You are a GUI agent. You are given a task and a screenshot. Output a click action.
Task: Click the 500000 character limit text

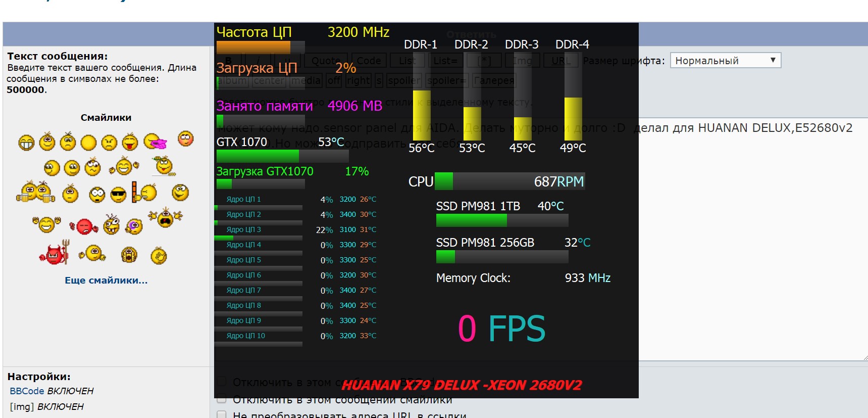(x=26, y=90)
